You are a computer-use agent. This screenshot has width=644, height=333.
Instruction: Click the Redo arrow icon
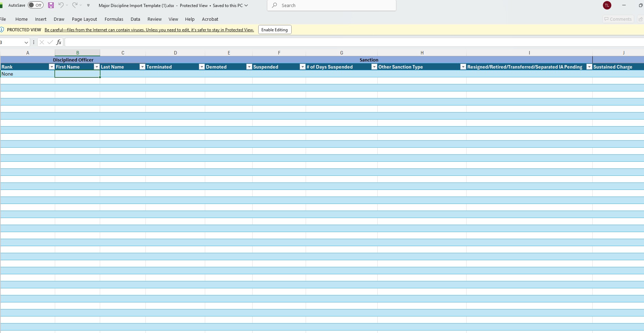[x=74, y=5]
